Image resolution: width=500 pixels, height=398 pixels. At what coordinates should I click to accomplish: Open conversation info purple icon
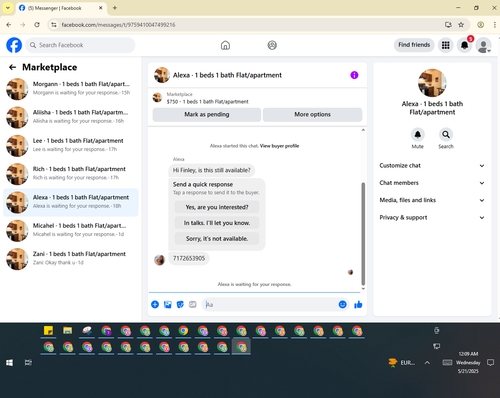coord(354,75)
